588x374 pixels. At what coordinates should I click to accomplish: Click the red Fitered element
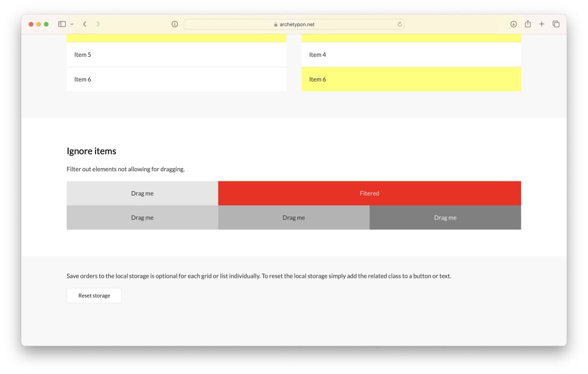pyautogui.click(x=369, y=193)
